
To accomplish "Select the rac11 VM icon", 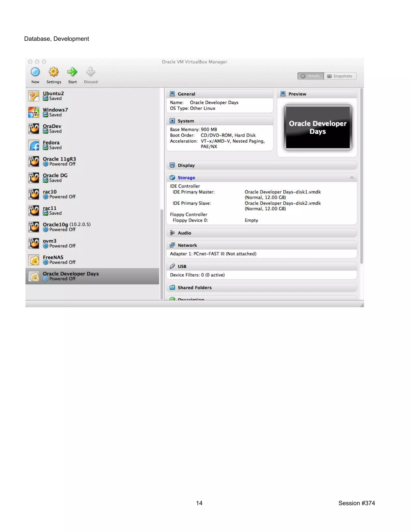I will tap(34, 211).
